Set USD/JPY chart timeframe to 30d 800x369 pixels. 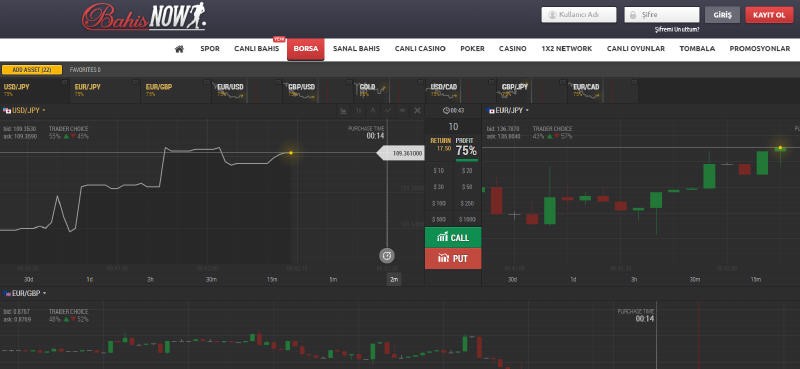tap(29, 280)
